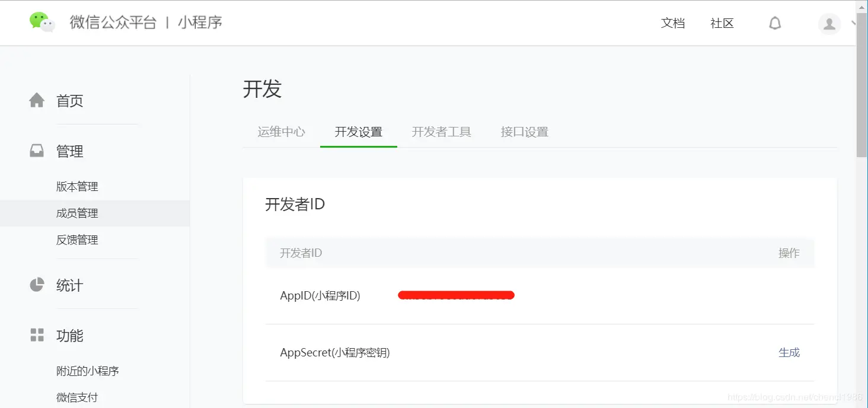Viewport: 868px width, 408px height.
Task: Click the AppID(小程序ID) label
Action: point(320,295)
